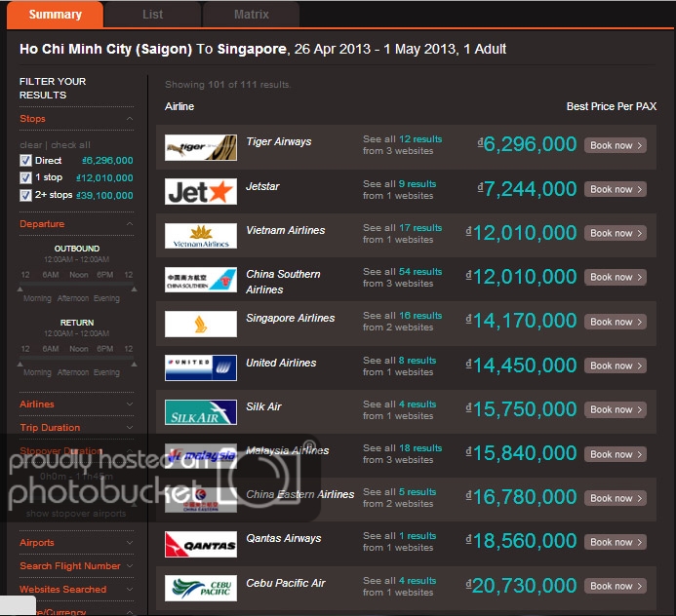
Task: Uncheck the 1 stop checkbox
Action: coord(26,178)
